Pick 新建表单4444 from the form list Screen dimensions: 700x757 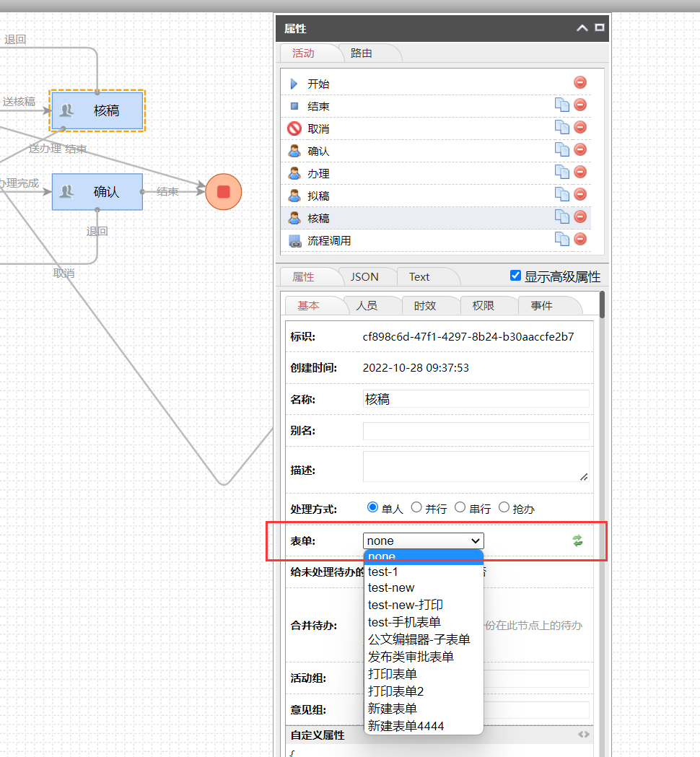pyautogui.click(x=424, y=726)
